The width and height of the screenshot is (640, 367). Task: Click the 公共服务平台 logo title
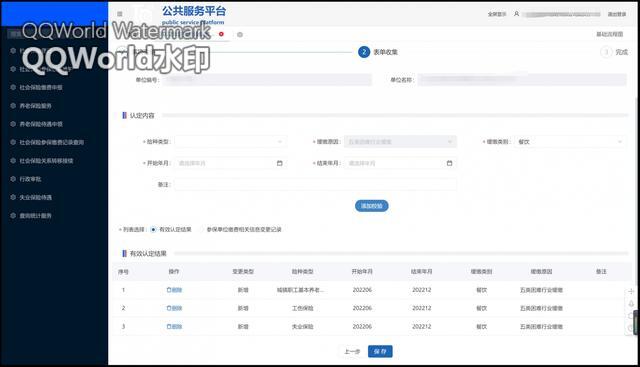(194, 11)
